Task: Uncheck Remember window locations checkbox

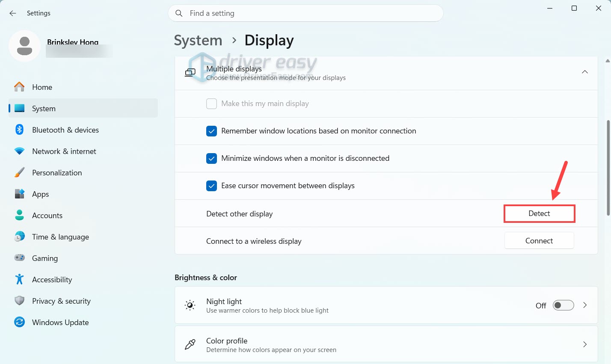Action: click(x=211, y=131)
